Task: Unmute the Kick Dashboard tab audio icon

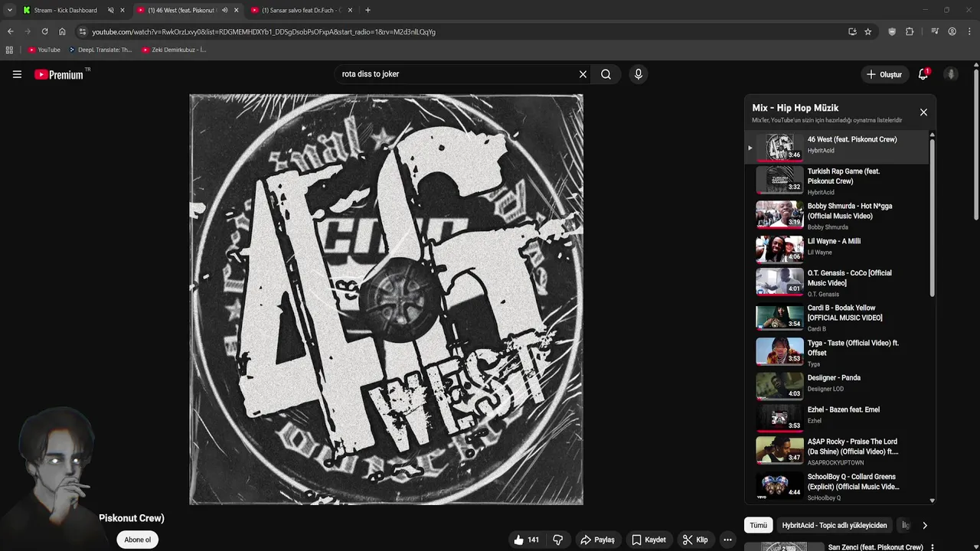Action: pyautogui.click(x=110, y=10)
